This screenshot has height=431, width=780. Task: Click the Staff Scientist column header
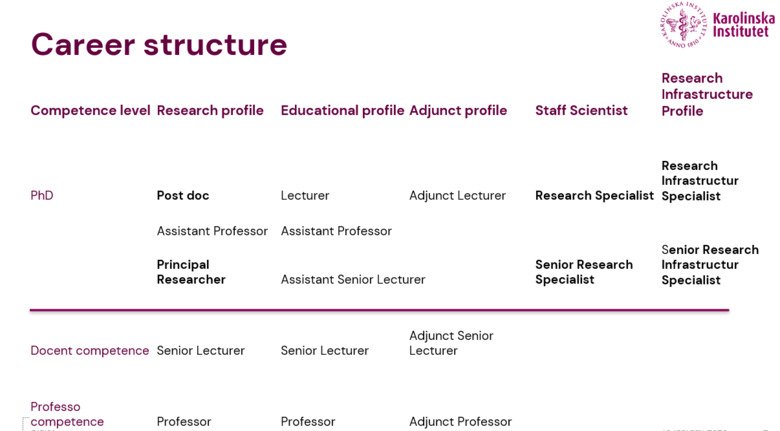point(582,110)
